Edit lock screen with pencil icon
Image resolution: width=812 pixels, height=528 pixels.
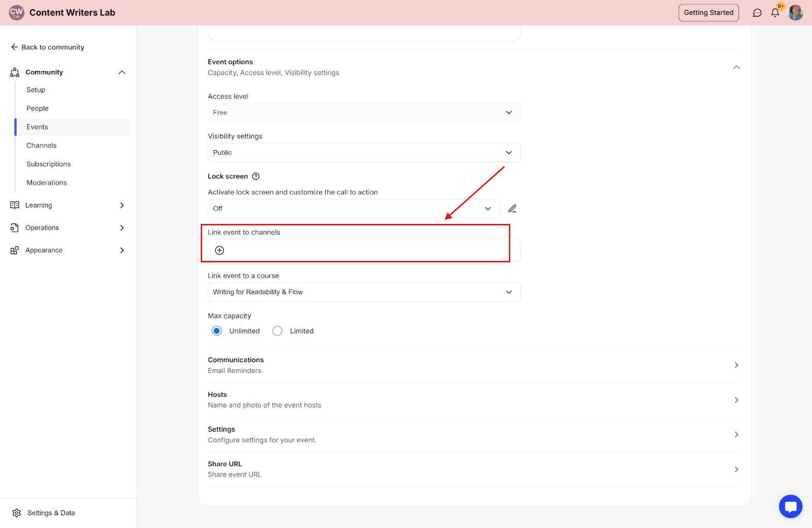pos(513,209)
